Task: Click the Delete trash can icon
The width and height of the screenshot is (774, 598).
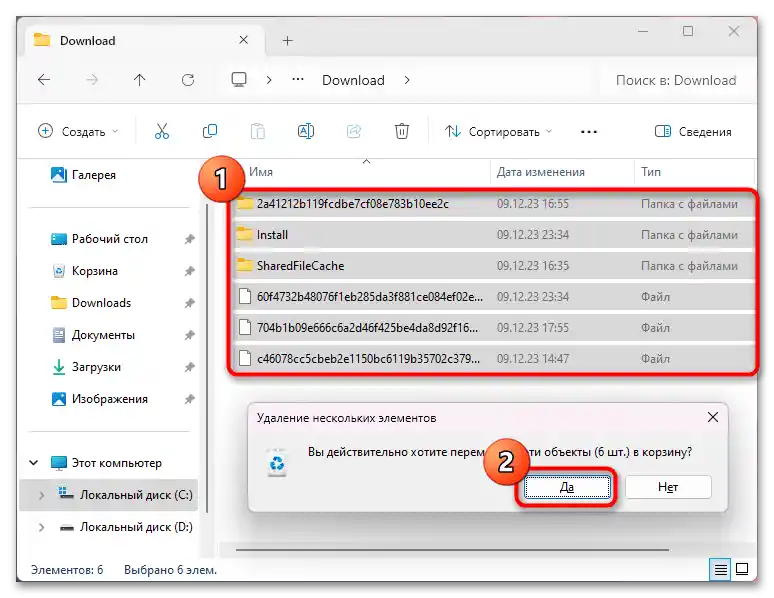Action: pyautogui.click(x=402, y=131)
